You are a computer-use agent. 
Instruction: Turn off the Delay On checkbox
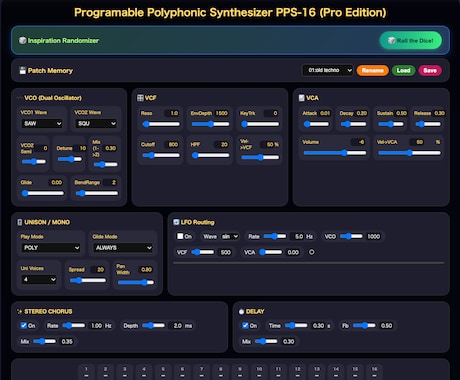pos(245,325)
